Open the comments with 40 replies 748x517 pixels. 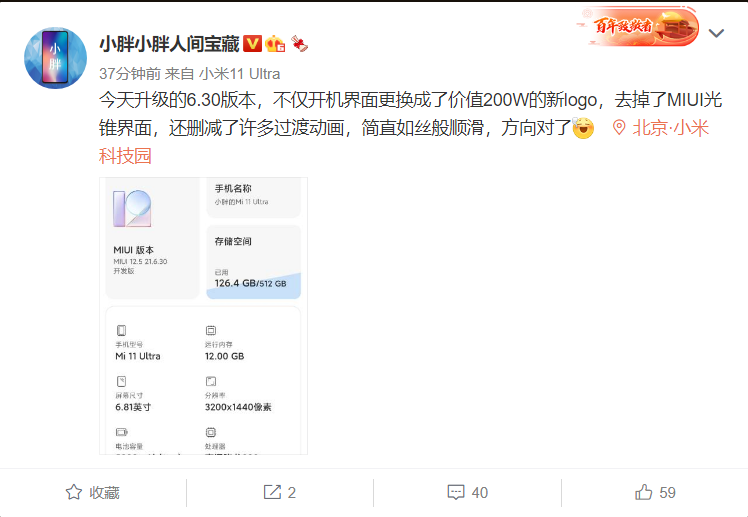468,492
